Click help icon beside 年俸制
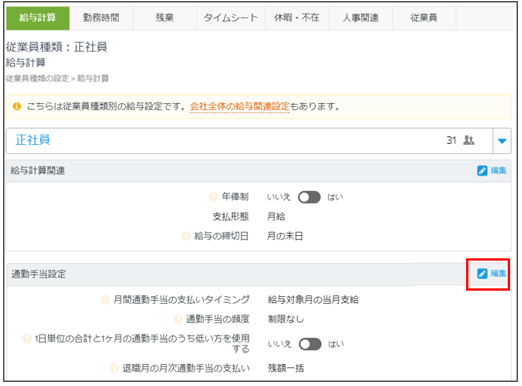522x386 pixels. point(213,197)
